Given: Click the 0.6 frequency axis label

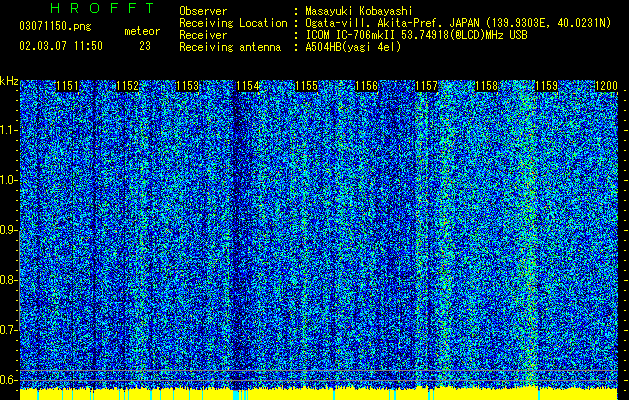Looking at the screenshot, I should 8,380.
